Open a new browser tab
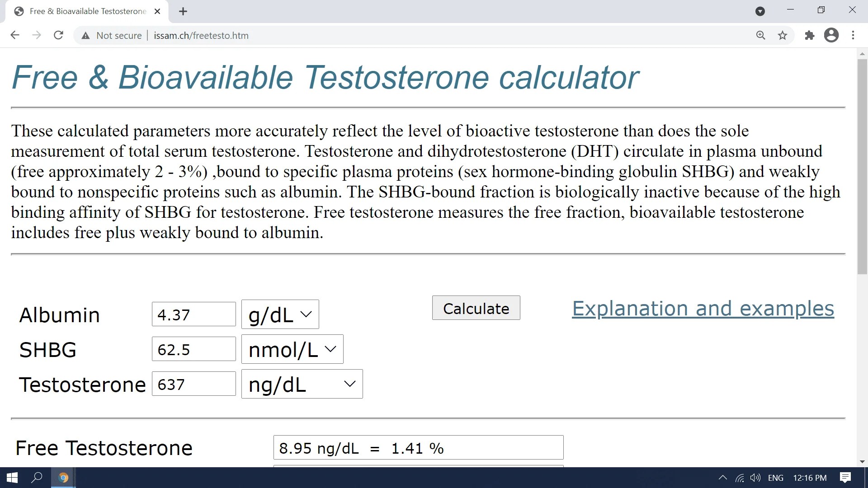This screenshot has width=868, height=488. tap(183, 11)
